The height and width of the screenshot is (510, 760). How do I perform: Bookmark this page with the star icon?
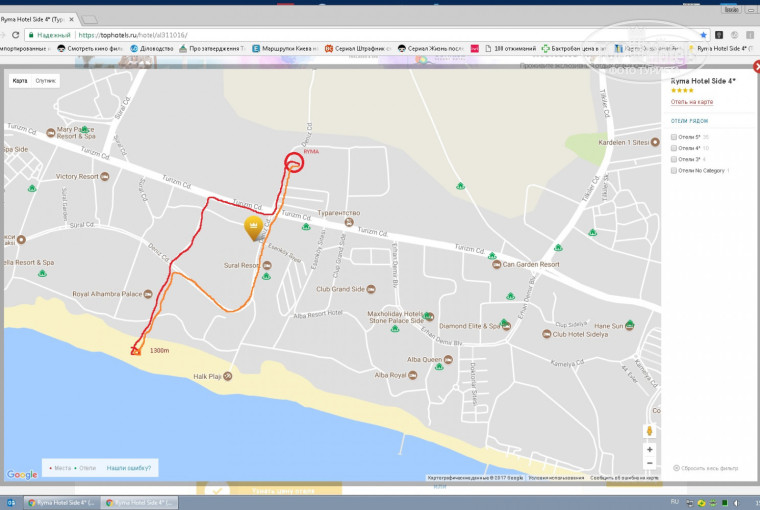click(703, 35)
